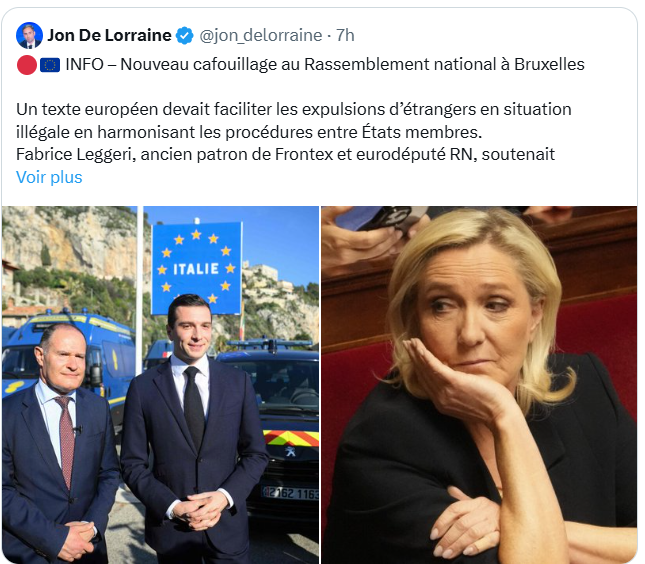Click the ITALIE sign in the left photo

tap(196, 268)
